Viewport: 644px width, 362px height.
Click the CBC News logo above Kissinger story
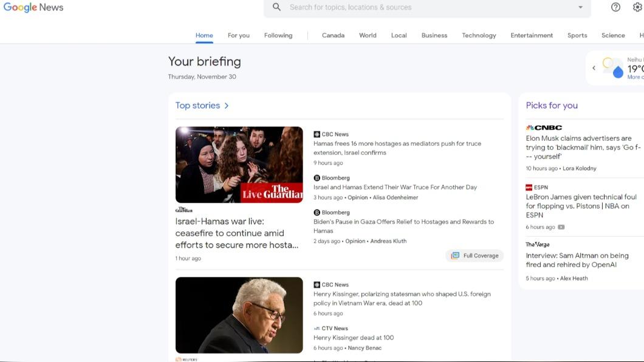point(317,284)
